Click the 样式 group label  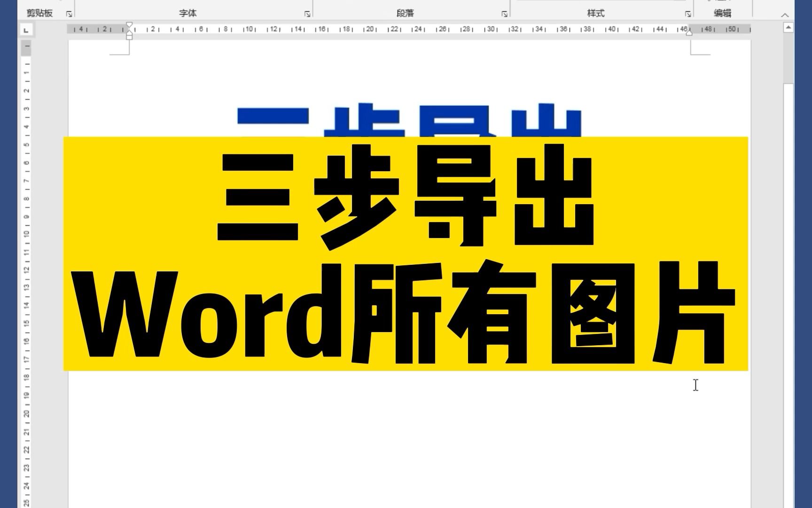pyautogui.click(x=595, y=13)
